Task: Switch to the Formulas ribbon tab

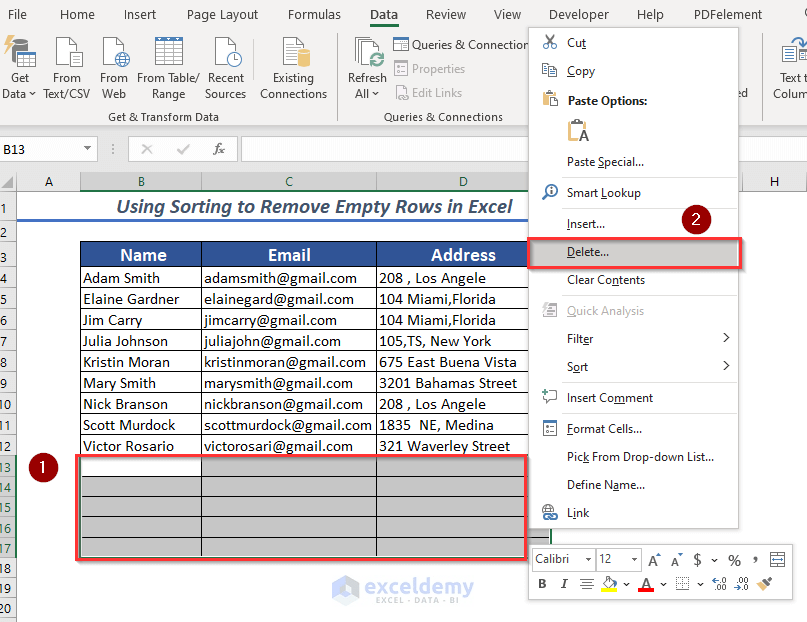Action: [314, 14]
